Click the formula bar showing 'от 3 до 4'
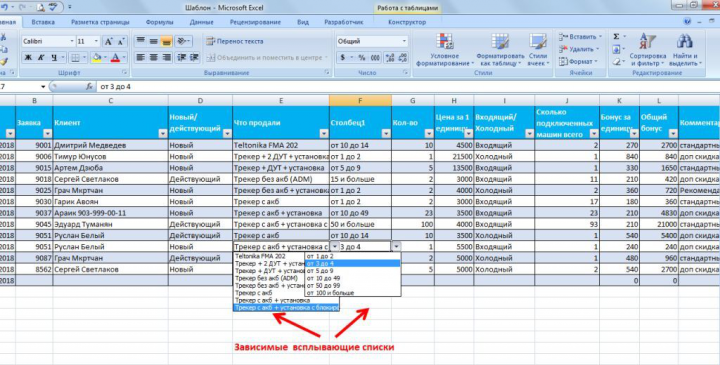The height and width of the screenshot is (365, 720). coord(408,86)
